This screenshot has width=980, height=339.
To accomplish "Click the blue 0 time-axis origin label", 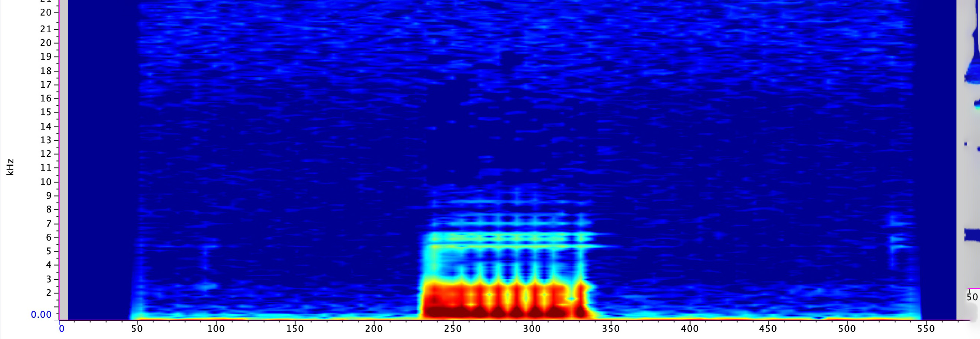I will (62, 329).
